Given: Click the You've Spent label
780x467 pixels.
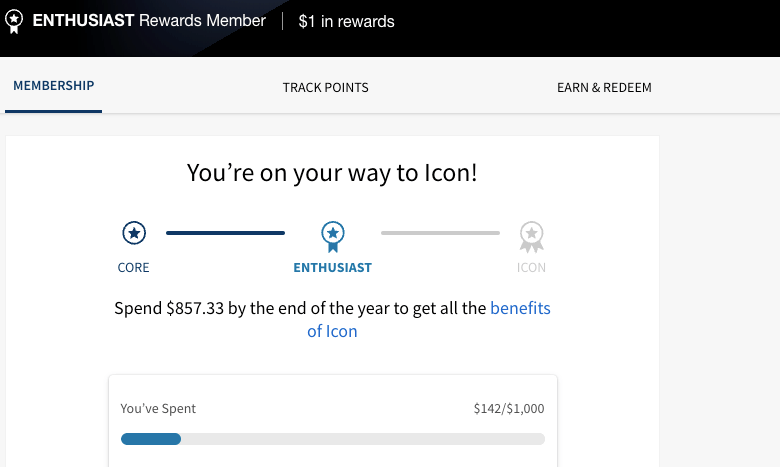Looking at the screenshot, I should coord(158,408).
